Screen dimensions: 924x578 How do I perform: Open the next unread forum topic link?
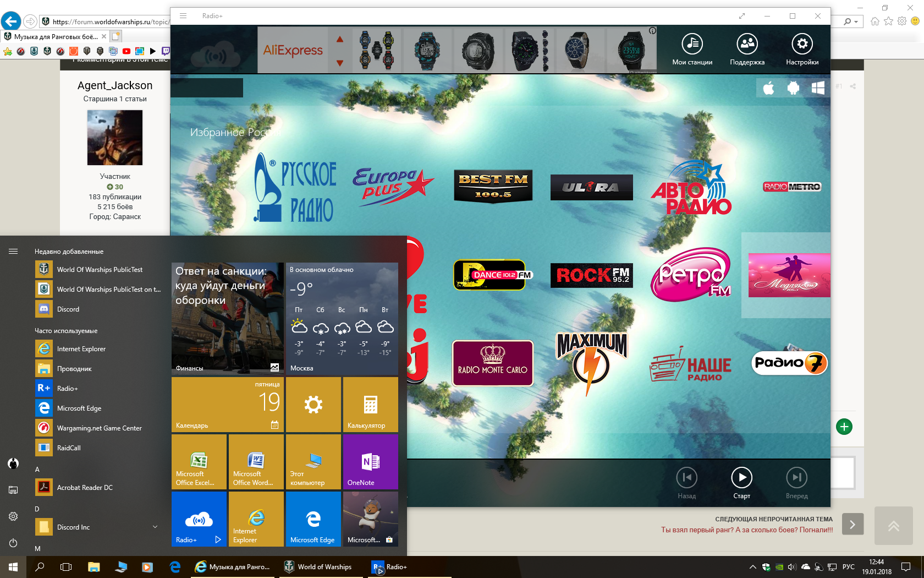tap(747, 530)
